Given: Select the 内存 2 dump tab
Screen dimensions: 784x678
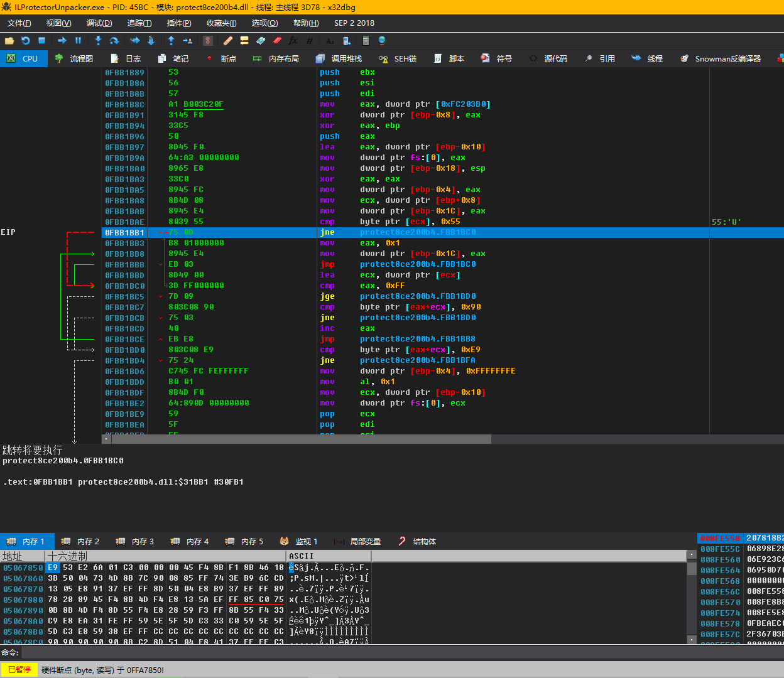Looking at the screenshot, I should 80,541.
